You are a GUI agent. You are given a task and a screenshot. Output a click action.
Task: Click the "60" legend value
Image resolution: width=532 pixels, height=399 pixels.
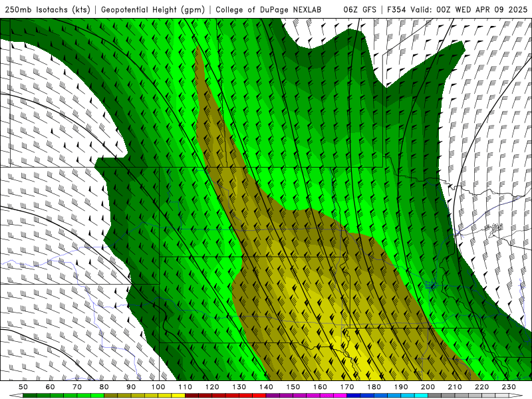click(x=51, y=387)
